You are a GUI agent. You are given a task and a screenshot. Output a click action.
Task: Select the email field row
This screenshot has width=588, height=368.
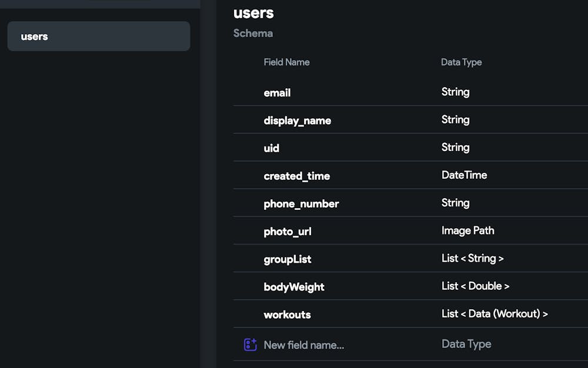click(277, 92)
